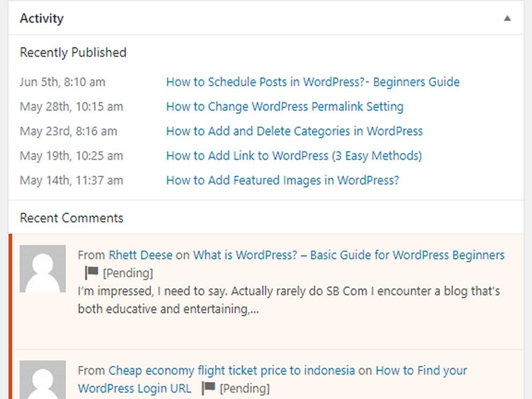The width and height of the screenshot is (532, 399).
Task: Open commenter Rhett Deese's link
Action: 141,255
